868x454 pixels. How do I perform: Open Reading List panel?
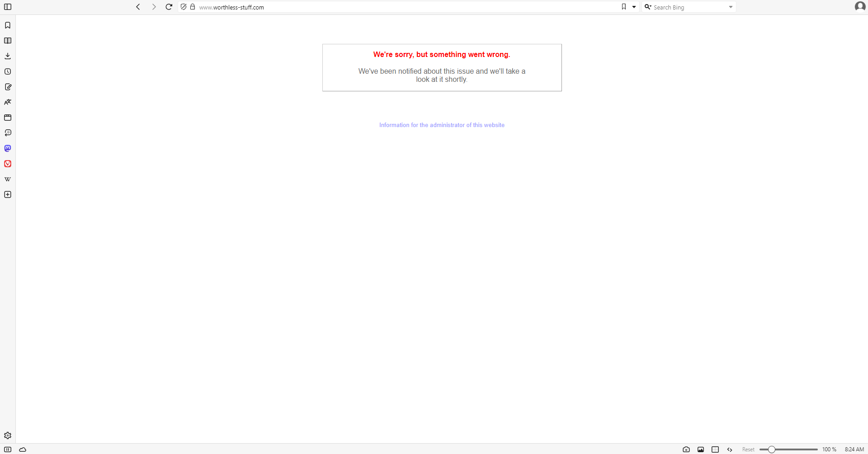[8, 41]
